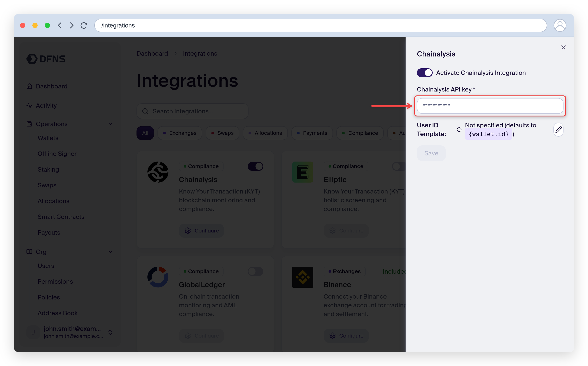588x366 pixels.
Task: Toggle Activate Chainalysis Integration switch
Action: [x=425, y=73]
